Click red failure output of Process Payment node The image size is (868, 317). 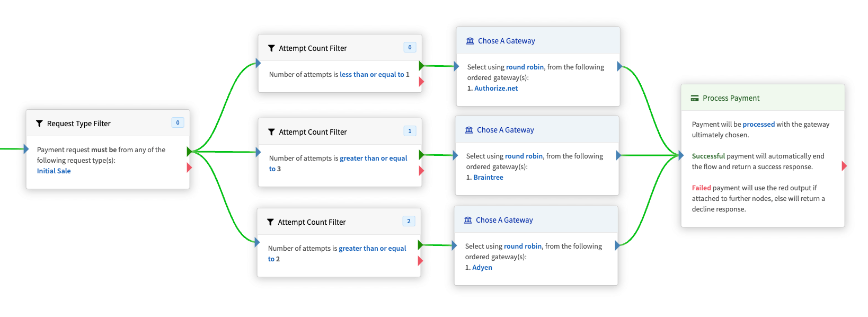coord(844,166)
